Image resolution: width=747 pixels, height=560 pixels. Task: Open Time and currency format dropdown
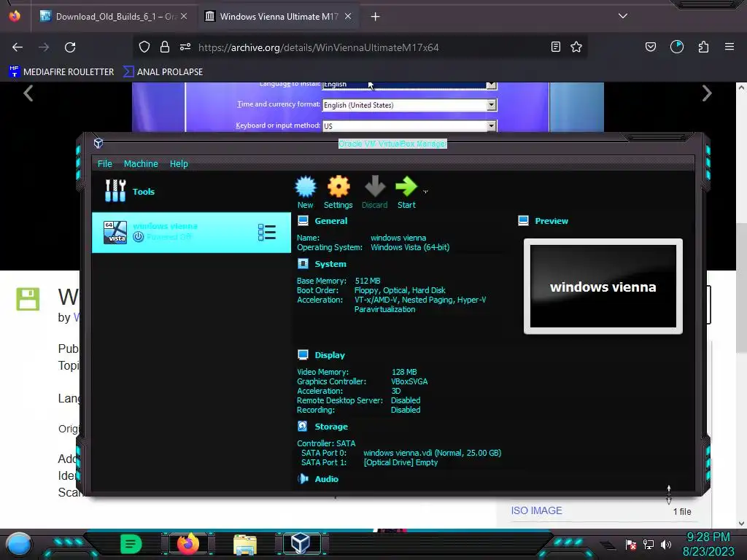pos(491,105)
